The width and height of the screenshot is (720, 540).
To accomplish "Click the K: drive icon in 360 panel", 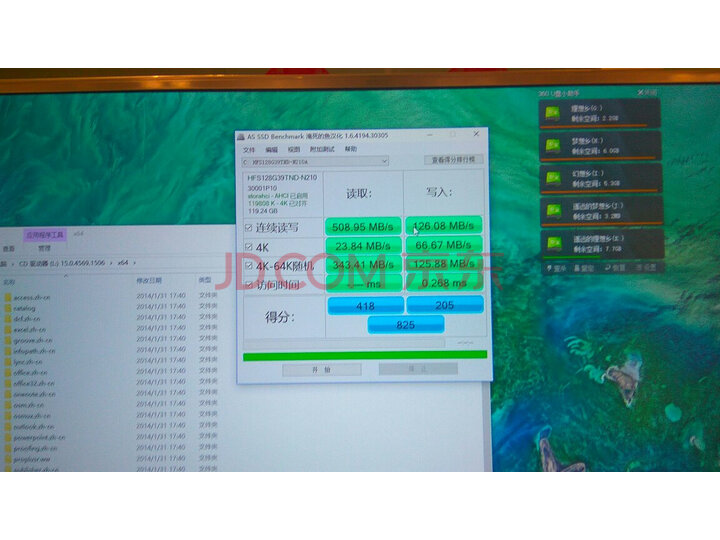I will 554,243.
